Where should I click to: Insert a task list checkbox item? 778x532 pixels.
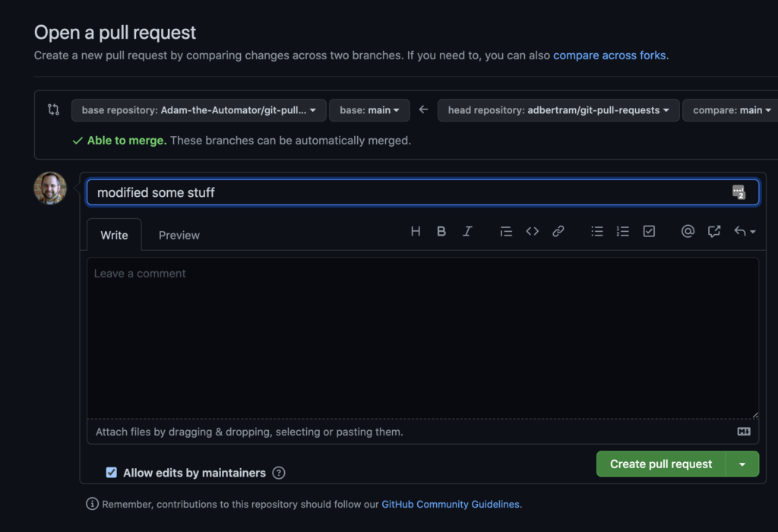pyautogui.click(x=649, y=231)
